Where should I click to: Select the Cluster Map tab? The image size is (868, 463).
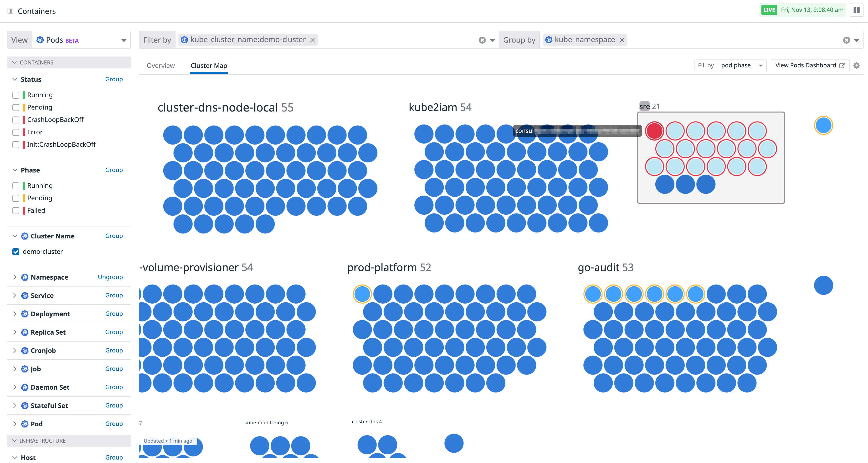[209, 65]
